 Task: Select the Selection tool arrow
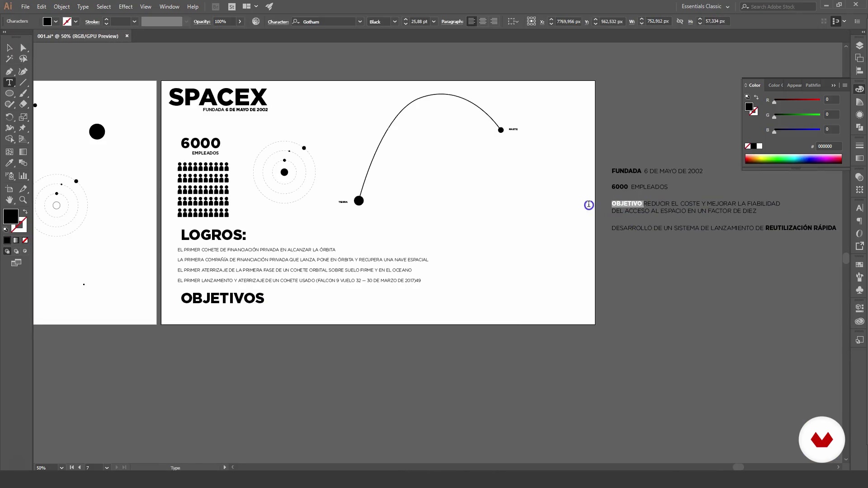9,48
